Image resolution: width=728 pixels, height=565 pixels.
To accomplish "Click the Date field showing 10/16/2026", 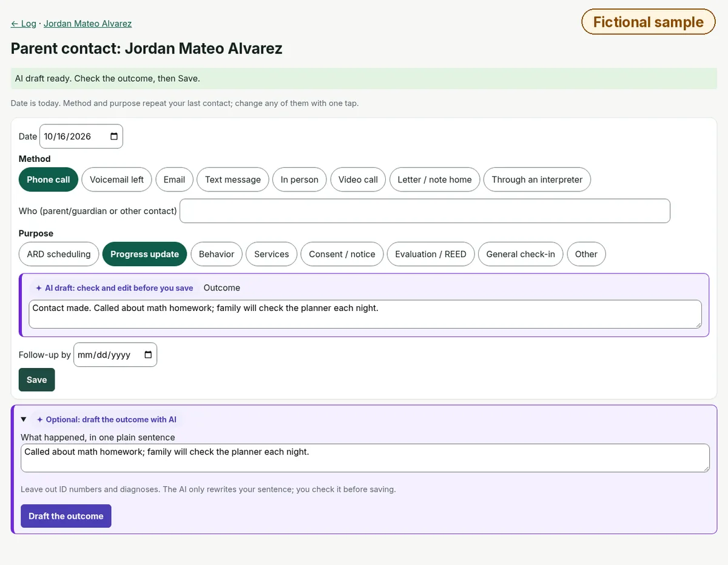I will (x=81, y=136).
